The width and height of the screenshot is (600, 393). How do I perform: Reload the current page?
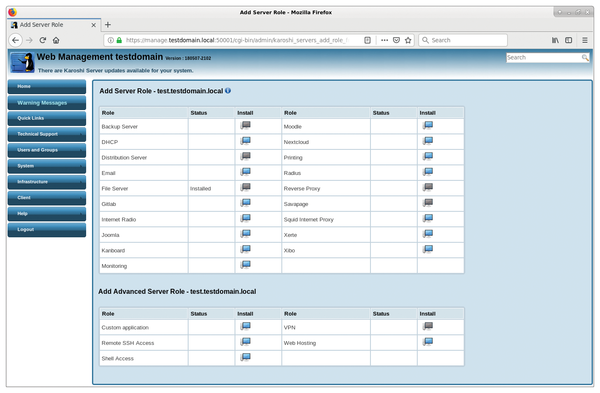pos(43,40)
